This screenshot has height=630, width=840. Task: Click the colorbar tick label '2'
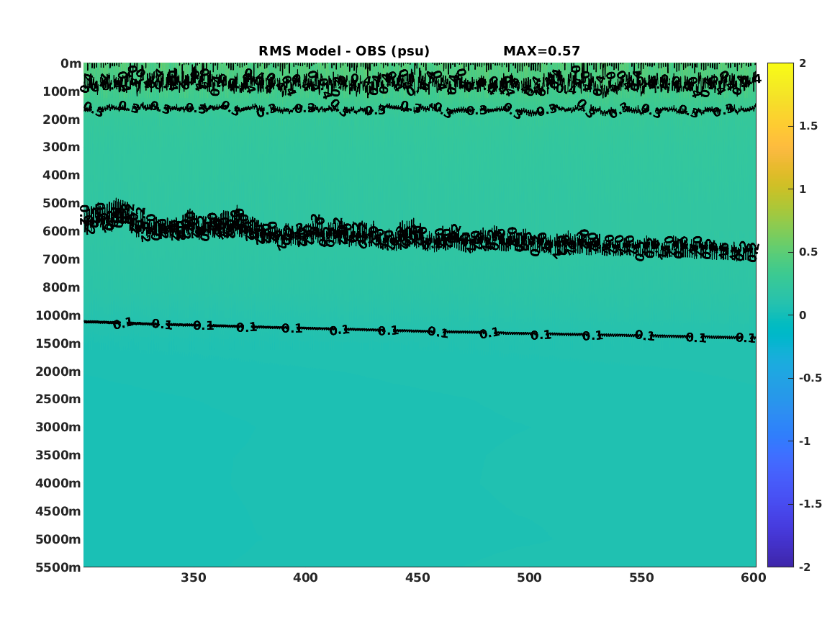pos(803,63)
